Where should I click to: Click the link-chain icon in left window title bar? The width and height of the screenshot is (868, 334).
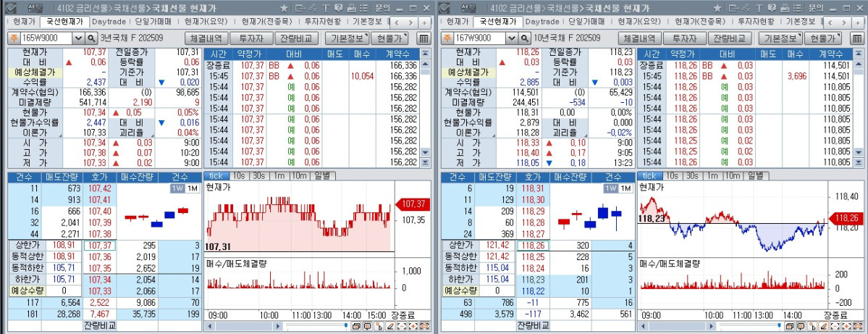pyautogui.click(x=313, y=8)
